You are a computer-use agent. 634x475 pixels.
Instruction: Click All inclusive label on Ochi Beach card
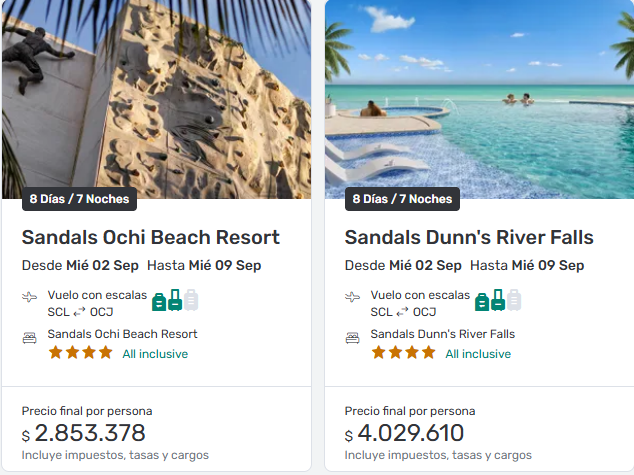(155, 354)
